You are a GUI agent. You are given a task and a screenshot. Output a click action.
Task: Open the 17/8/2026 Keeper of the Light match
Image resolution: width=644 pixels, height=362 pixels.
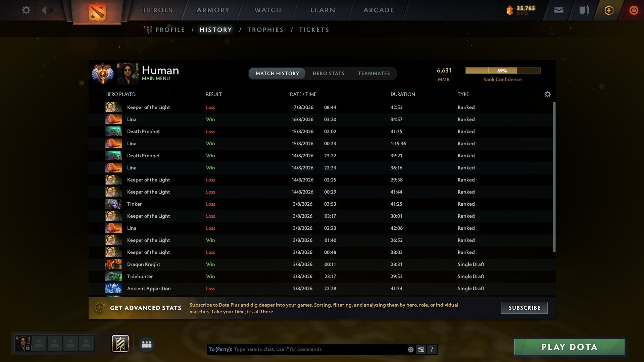pyautogui.click(x=320, y=107)
